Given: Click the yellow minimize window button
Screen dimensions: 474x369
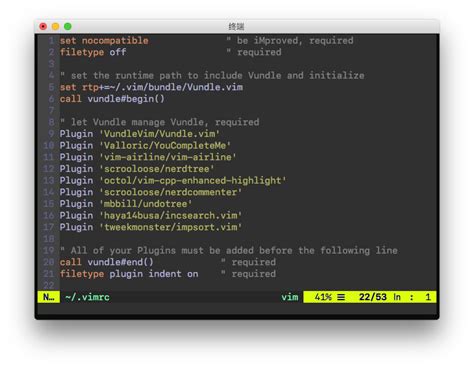Looking at the screenshot, I should tap(55, 26).
